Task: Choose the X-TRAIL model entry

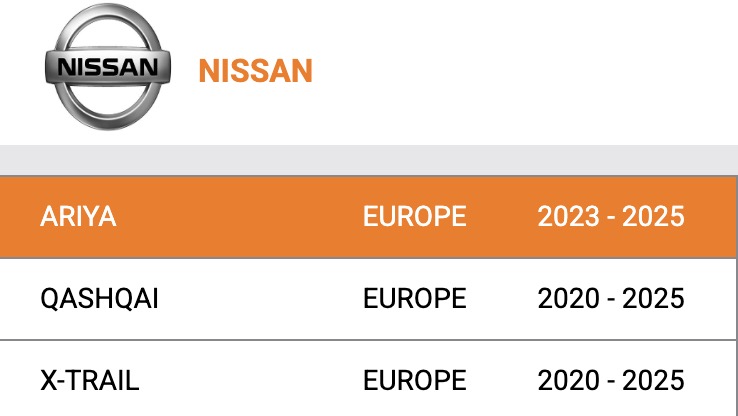Action: [90, 381]
